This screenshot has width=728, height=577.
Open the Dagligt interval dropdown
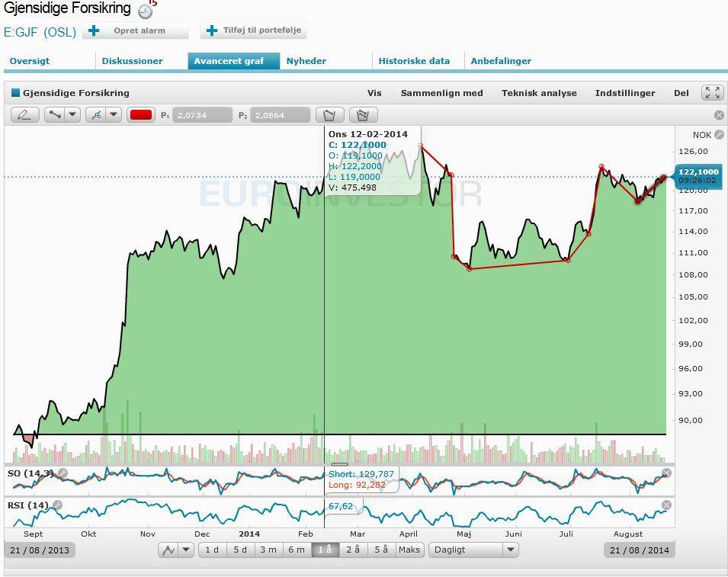point(473,550)
